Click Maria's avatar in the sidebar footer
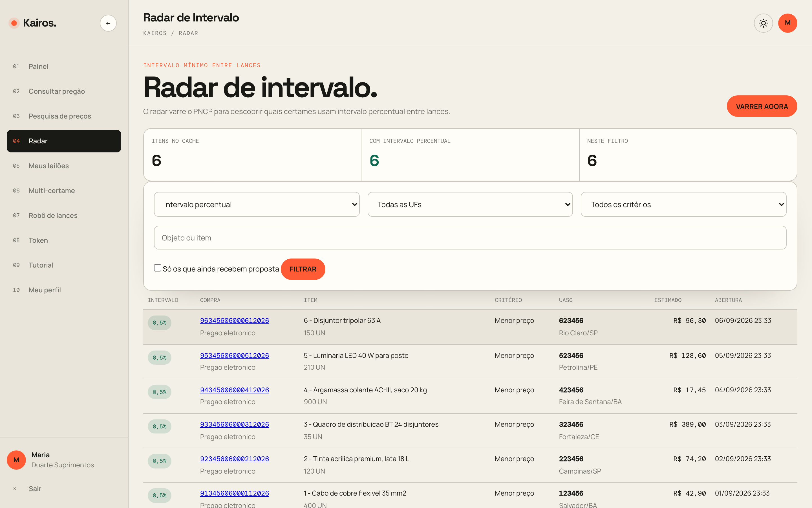This screenshot has height=508, width=812. [x=16, y=460]
